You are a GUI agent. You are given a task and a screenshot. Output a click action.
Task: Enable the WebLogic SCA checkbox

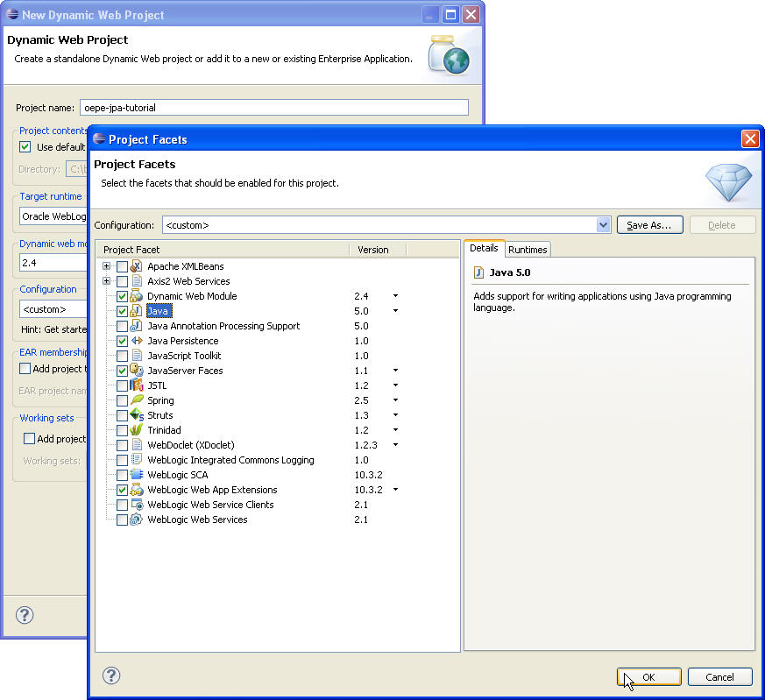pos(122,475)
